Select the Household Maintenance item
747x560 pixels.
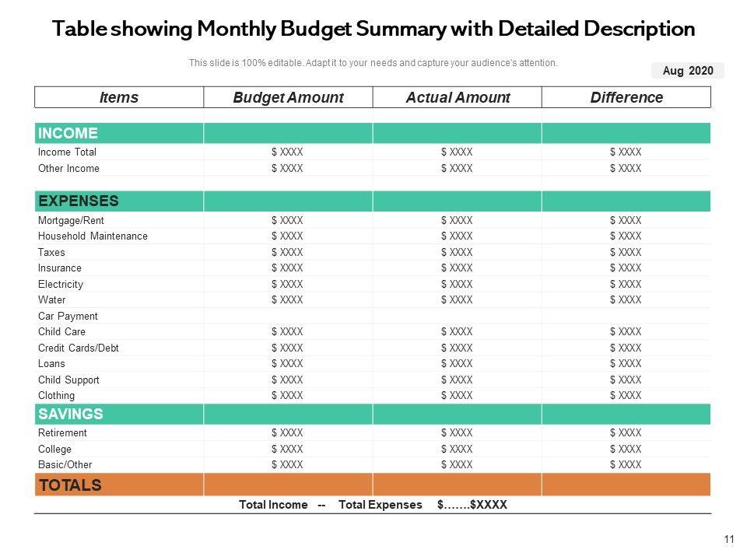point(93,236)
